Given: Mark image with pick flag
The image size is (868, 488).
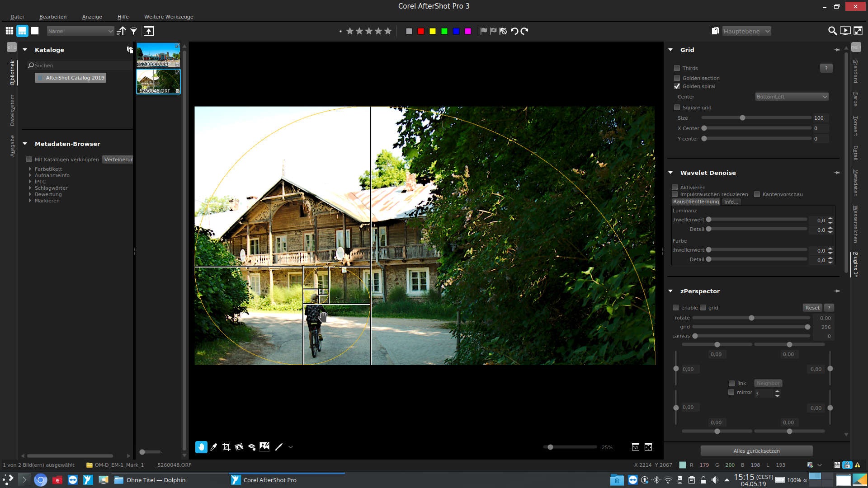Looking at the screenshot, I should 484,31.
